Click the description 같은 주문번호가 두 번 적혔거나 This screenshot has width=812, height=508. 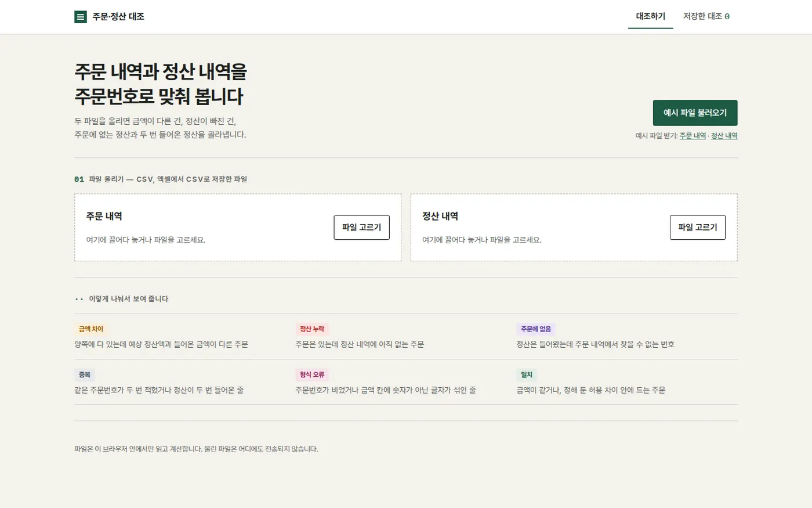click(159, 390)
